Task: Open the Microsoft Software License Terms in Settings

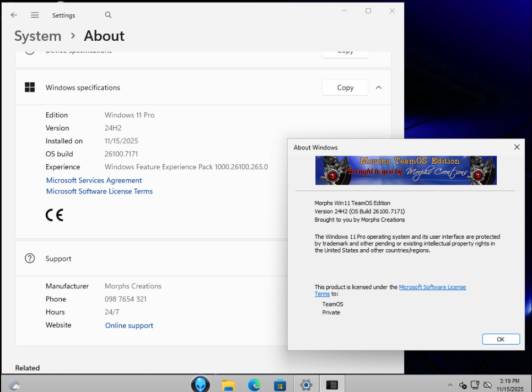Action: (99, 191)
